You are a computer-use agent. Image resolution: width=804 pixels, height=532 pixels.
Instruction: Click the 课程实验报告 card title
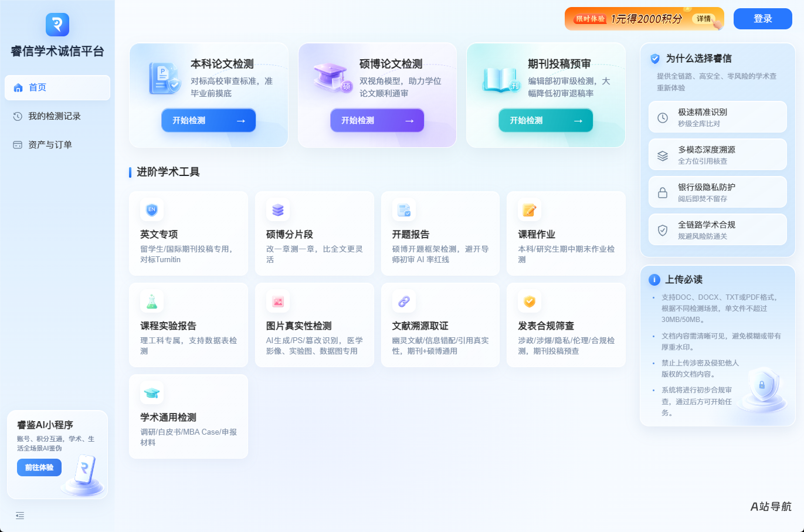click(x=168, y=326)
